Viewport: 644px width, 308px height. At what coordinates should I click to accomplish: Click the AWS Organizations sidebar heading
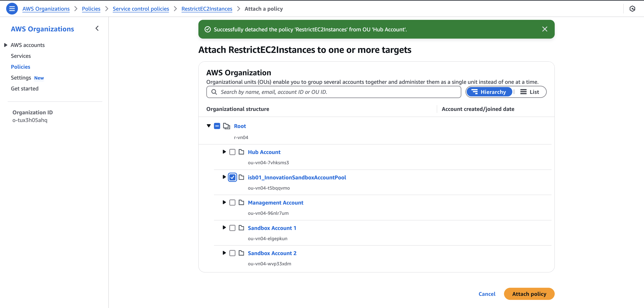pyautogui.click(x=42, y=29)
